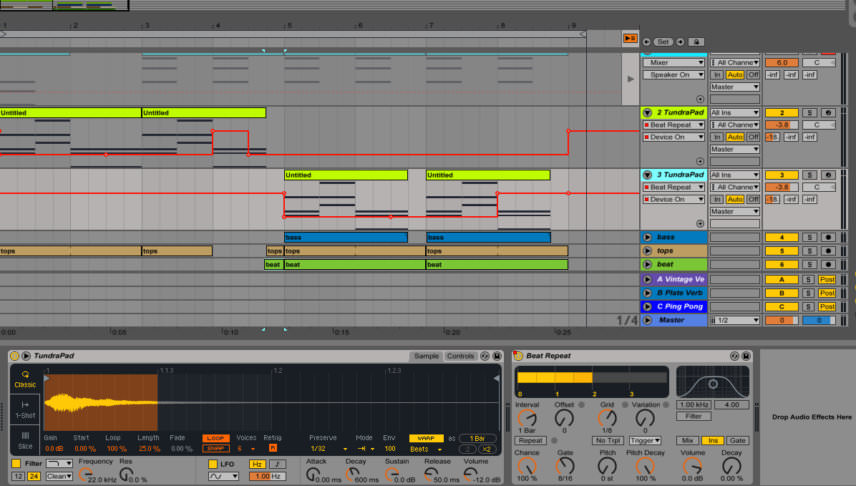Unfold the C Ping Pong return track
The height and width of the screenshot is (486, 856).
click(647, 306)
